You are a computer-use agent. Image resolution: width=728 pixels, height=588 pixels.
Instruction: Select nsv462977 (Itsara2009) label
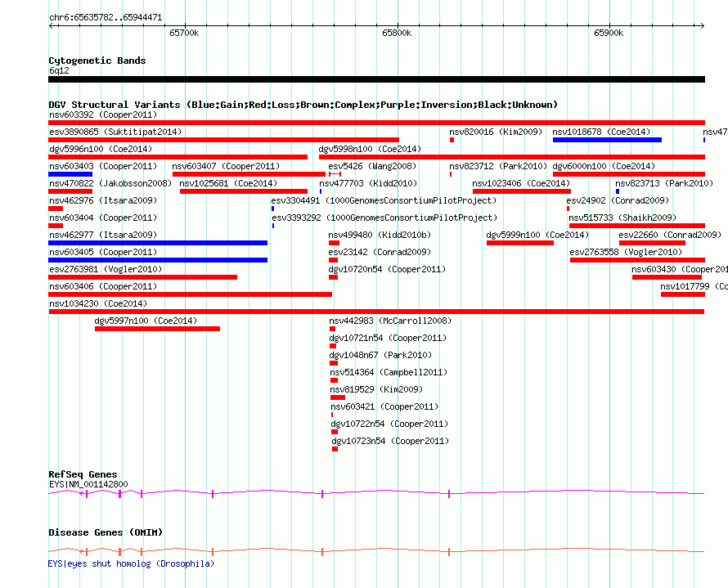click(103, 235)
